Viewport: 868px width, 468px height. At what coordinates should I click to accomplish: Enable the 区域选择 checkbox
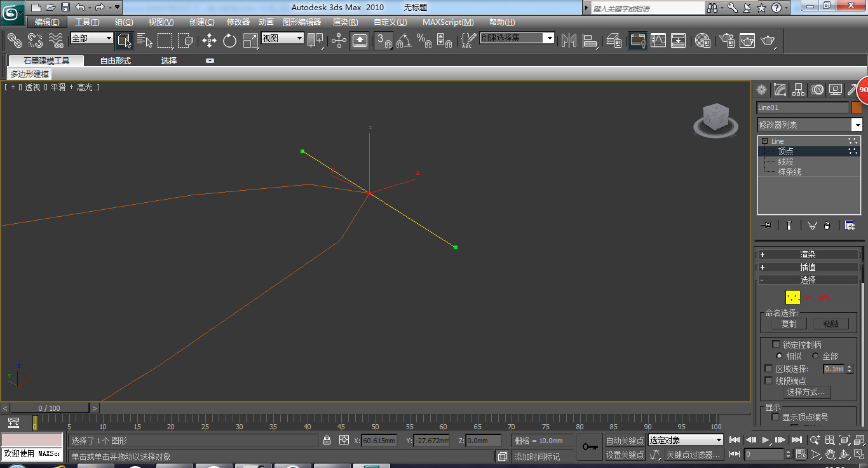[768, 369]
